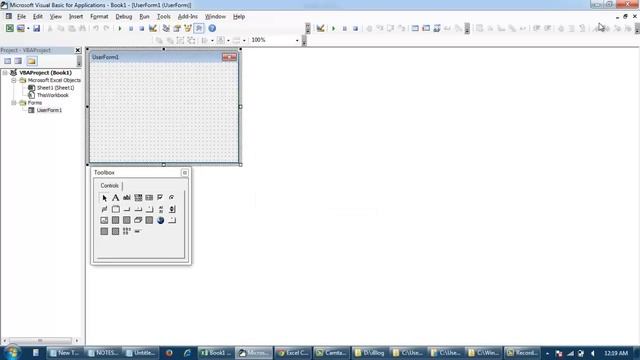
Task: Click the View Microsoft Excel toolbar icon
Action: tap(9, 28)
